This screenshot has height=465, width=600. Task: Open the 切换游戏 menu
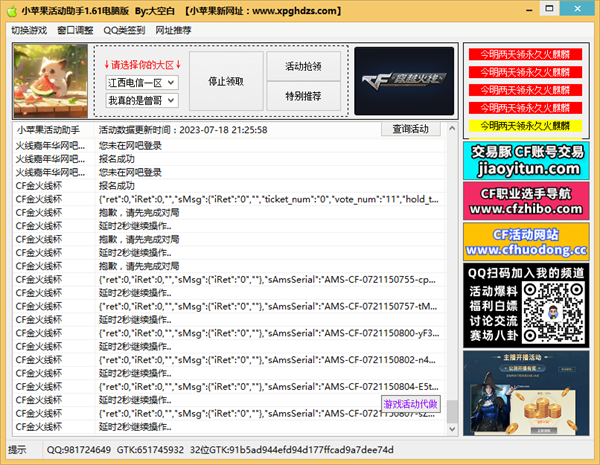point(29,30)
